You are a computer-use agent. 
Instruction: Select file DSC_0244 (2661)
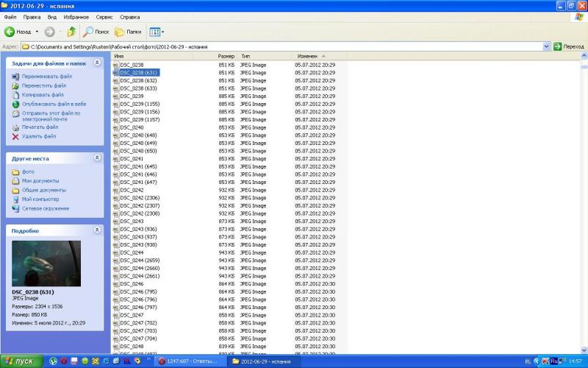click(x=140, y=276)
